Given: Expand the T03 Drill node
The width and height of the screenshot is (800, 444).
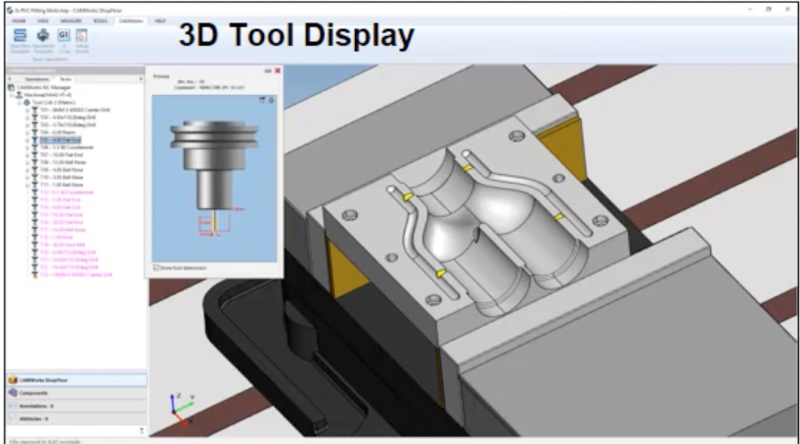Looking at the screenshot, I should 28,125.
